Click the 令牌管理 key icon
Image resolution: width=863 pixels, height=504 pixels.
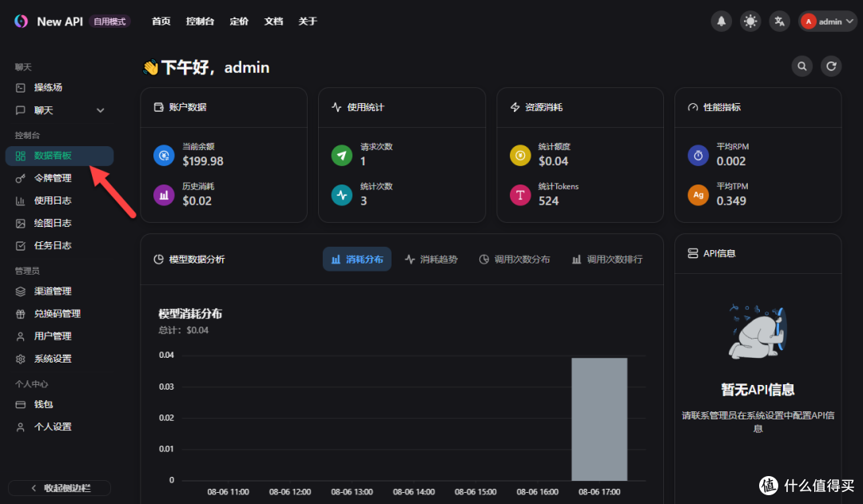click(x=20, y=178)
